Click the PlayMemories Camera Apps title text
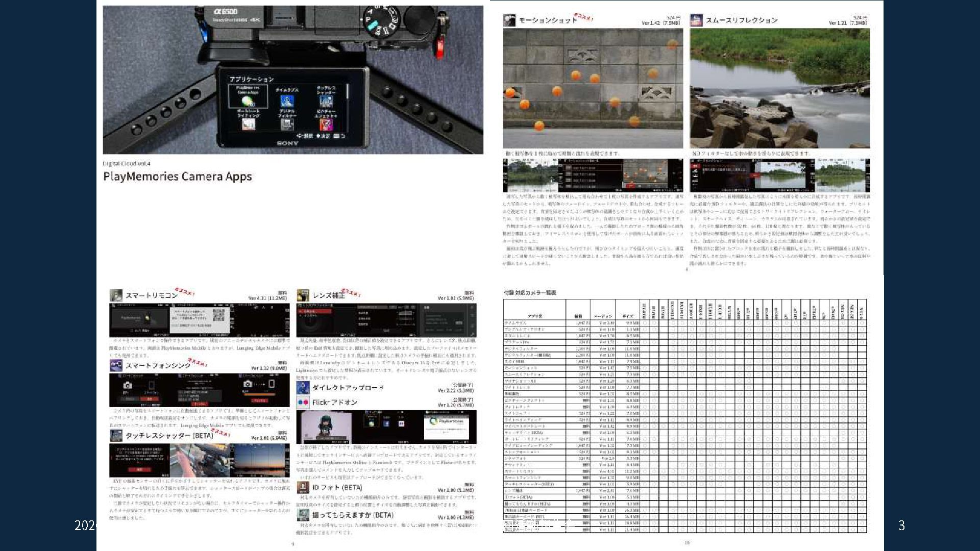 click(178, 177)
